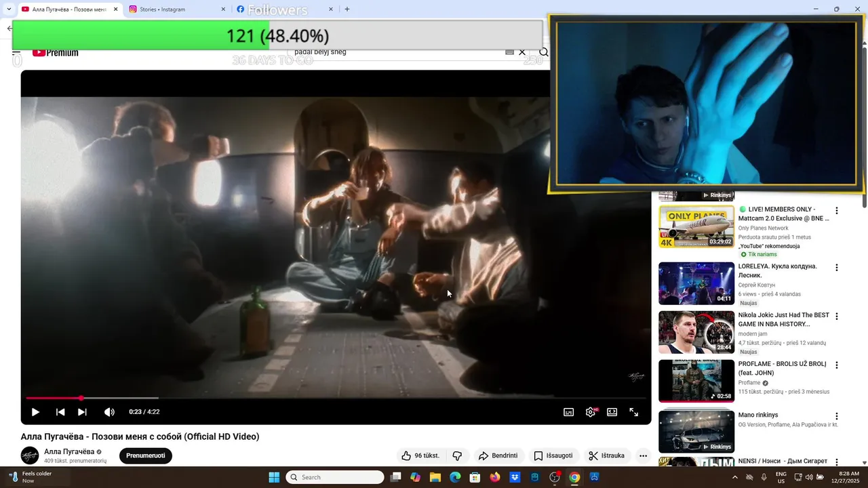This screenshot has height=488, width=868.
Task: Open Nikola Jokic BEST GAME video thumbnail
Action: click(696, 332)
